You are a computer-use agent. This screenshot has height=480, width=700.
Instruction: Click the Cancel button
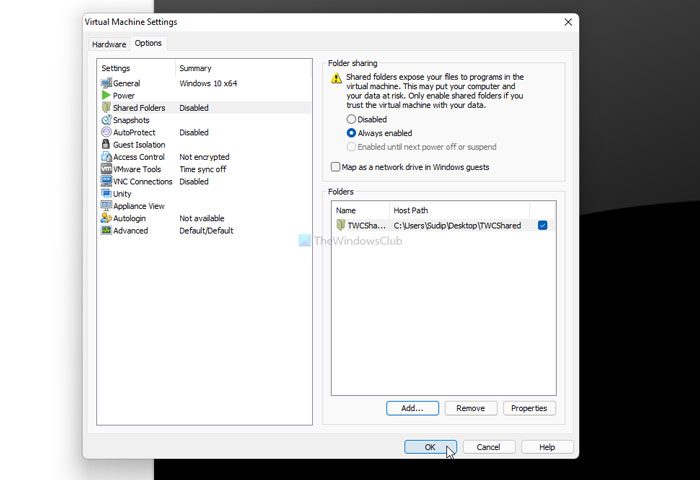tap(488, 447)
